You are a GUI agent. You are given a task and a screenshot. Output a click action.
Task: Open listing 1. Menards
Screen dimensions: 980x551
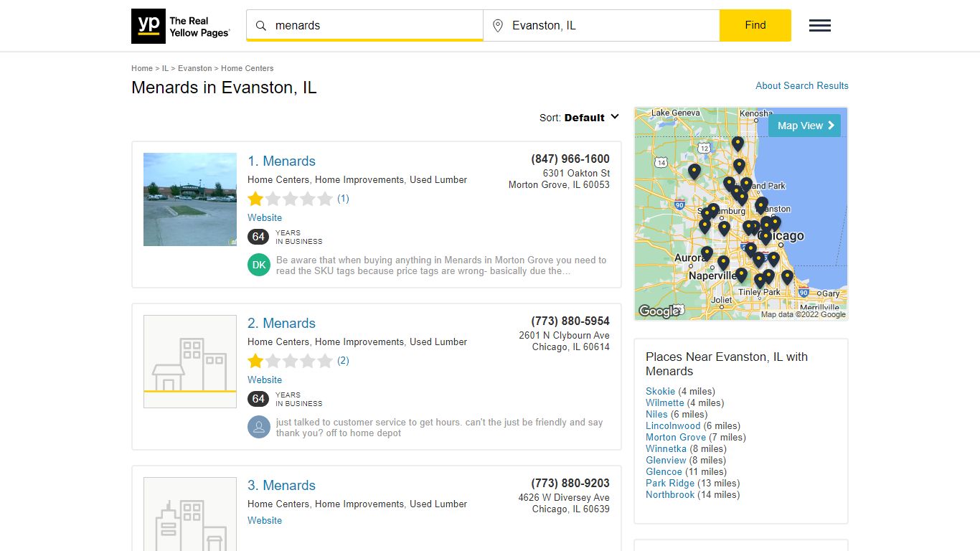click(281, 161)
